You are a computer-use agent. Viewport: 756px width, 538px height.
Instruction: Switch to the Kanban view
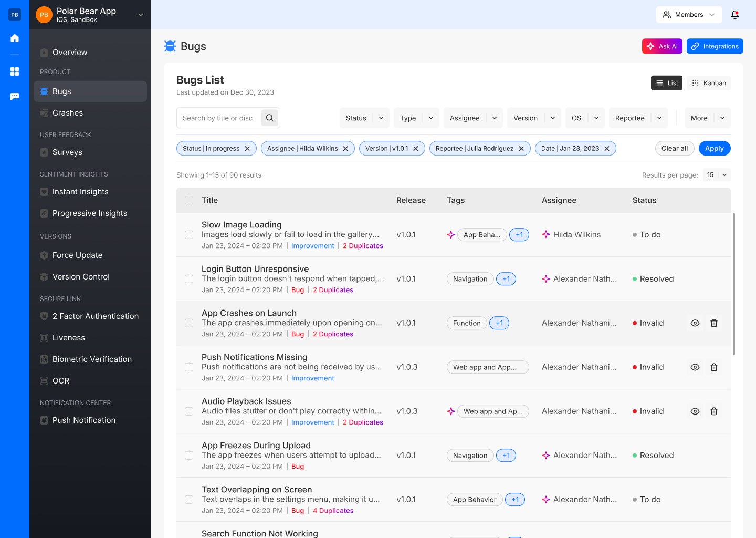coord(709,83)
